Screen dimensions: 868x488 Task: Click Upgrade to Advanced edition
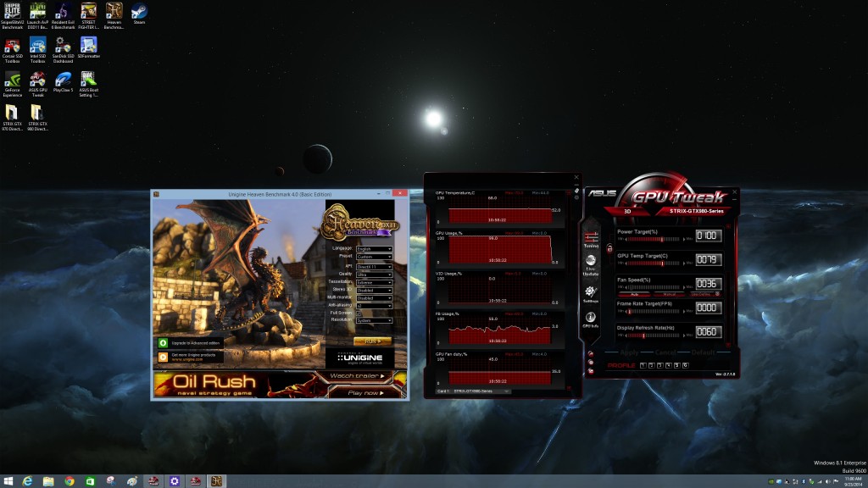tap(191, 343)
